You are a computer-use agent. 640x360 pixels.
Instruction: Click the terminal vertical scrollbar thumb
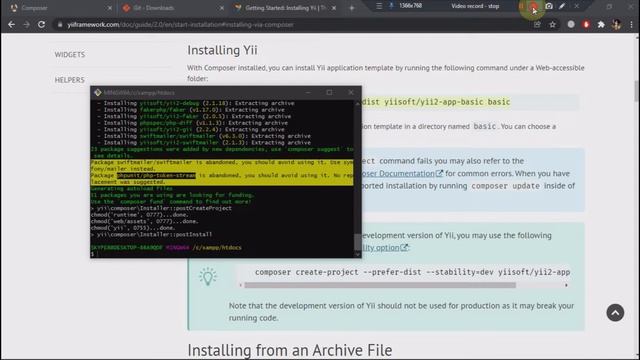tap(358, 242)
